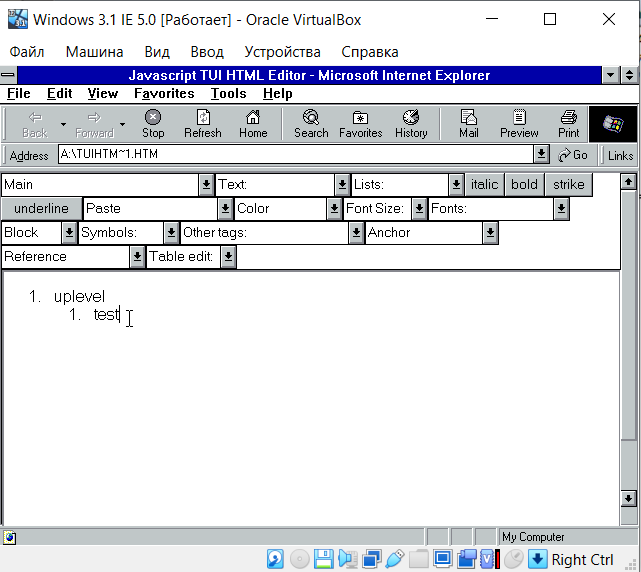
Task: Open the Ввод VirtualBox menu
Action: tap(207, 52)
